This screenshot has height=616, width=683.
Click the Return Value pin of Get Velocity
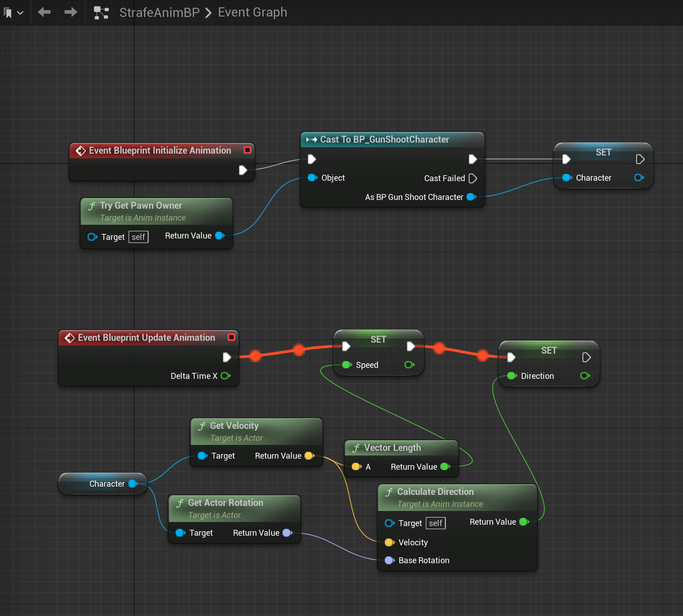[309, 455]
